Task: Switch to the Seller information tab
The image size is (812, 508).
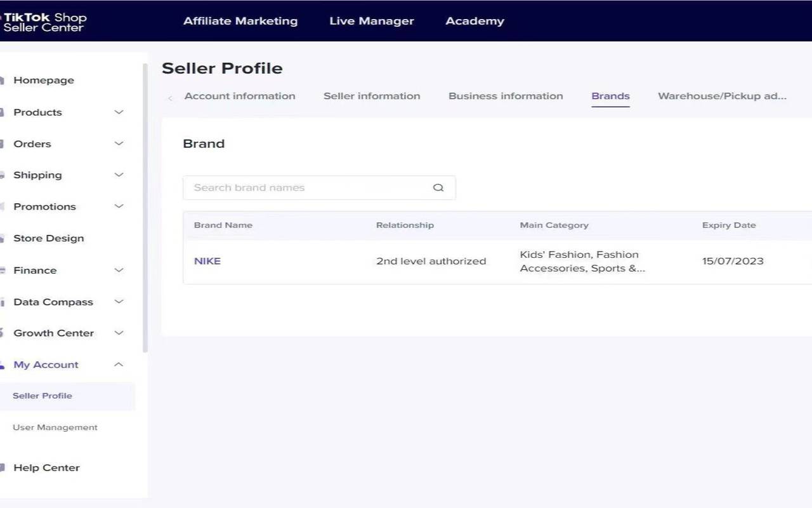Action: pyautogui.click(x=372, y=97)
